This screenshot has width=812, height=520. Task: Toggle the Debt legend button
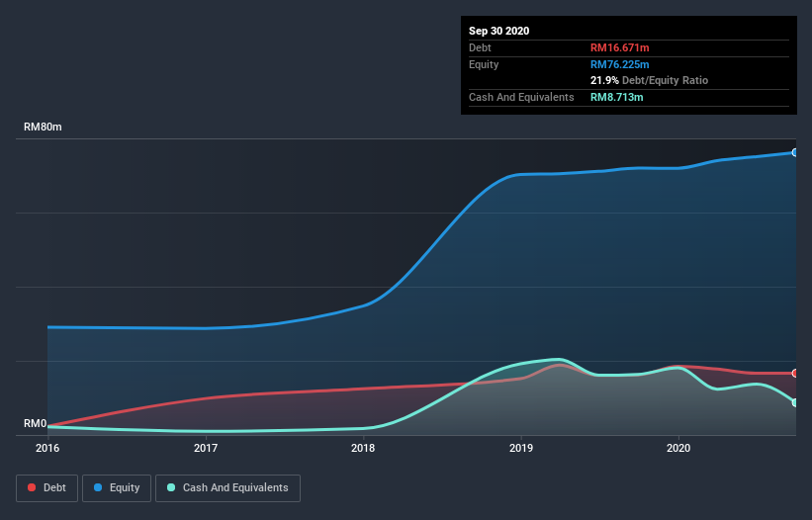pyautogui.click(x=46, y=488)
